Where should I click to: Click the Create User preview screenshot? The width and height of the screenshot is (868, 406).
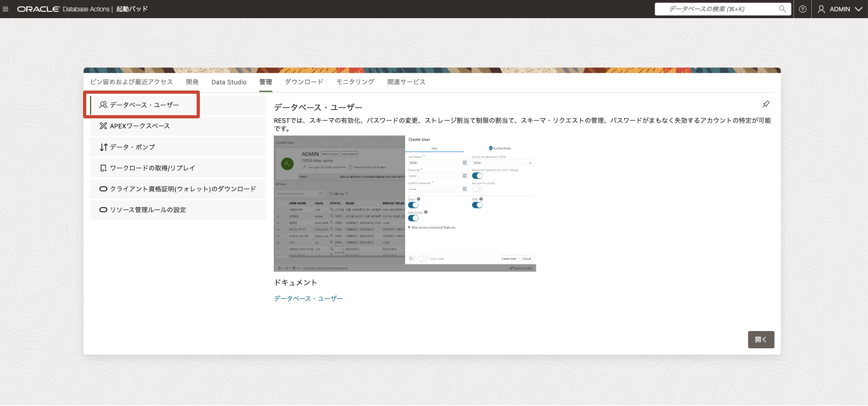405,204
